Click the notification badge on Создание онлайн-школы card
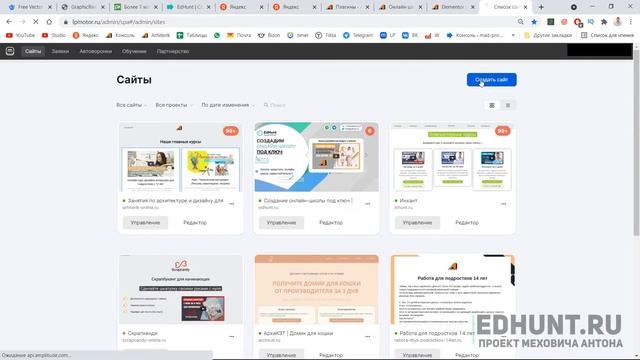The width and height of the screenshot is (640, 360). 370,131
